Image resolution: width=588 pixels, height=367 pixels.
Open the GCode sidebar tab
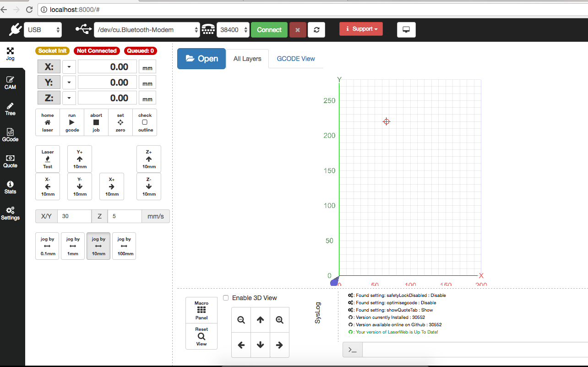[10, 135]
